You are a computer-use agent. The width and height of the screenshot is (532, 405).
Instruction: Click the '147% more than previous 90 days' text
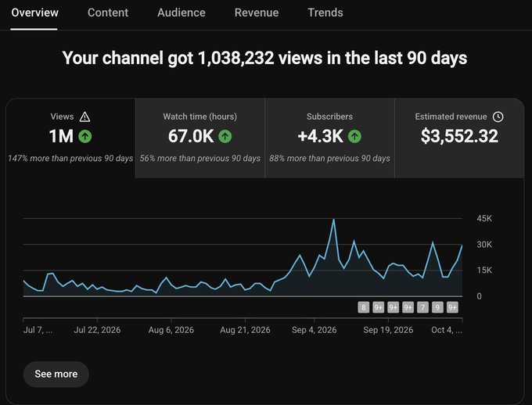point(70,159)
